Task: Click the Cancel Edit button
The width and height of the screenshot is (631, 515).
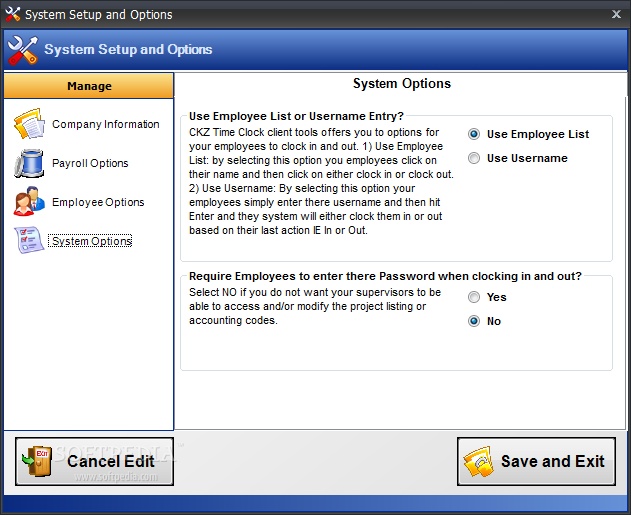Action: (95, 461)
